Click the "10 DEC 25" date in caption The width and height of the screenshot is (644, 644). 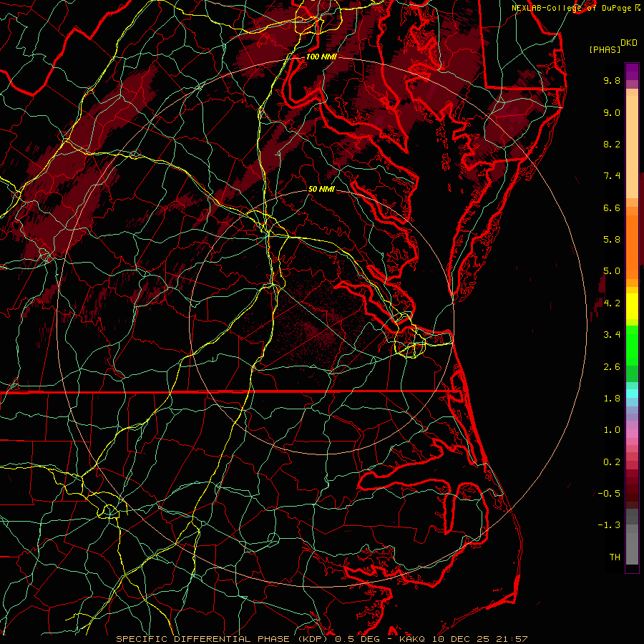tap(459, 639)
